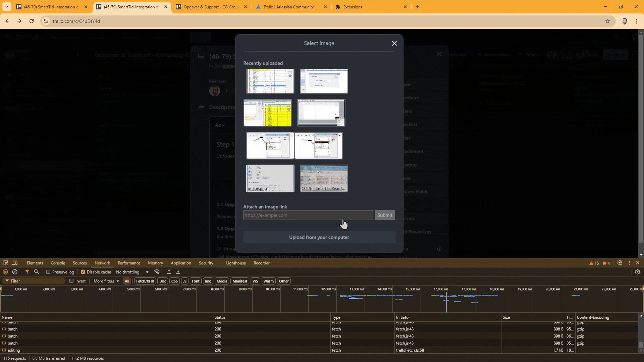
Task: Click the DevTools inspect element icon
Action: tap(5, 263)
